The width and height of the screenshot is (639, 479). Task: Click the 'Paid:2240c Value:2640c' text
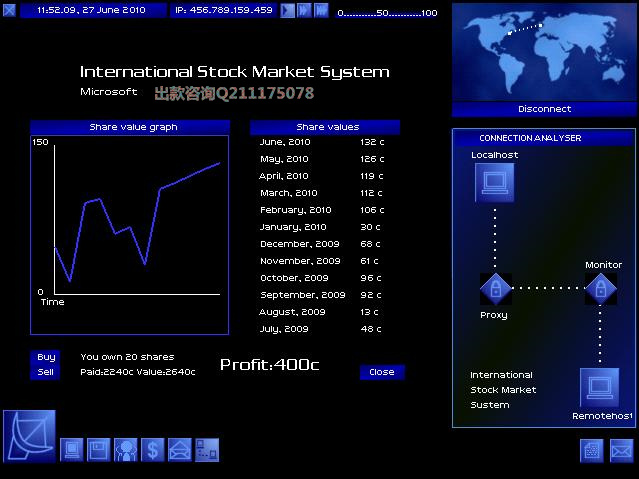[138, 372]
